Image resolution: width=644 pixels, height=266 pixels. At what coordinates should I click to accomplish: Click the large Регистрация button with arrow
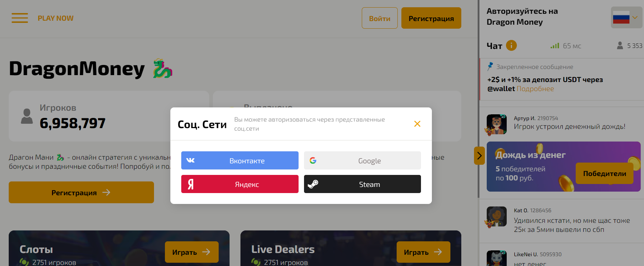[x=81, y=192]
